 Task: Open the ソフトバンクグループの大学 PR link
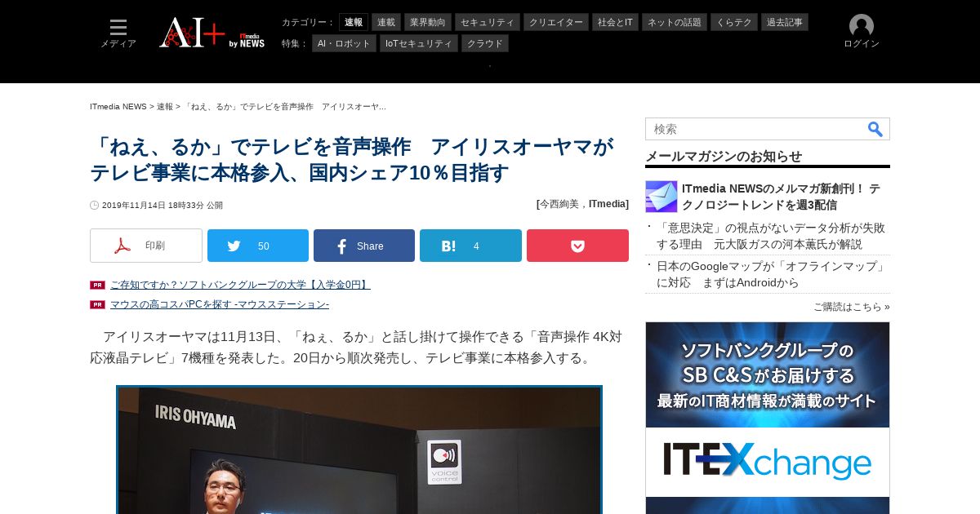240,285
